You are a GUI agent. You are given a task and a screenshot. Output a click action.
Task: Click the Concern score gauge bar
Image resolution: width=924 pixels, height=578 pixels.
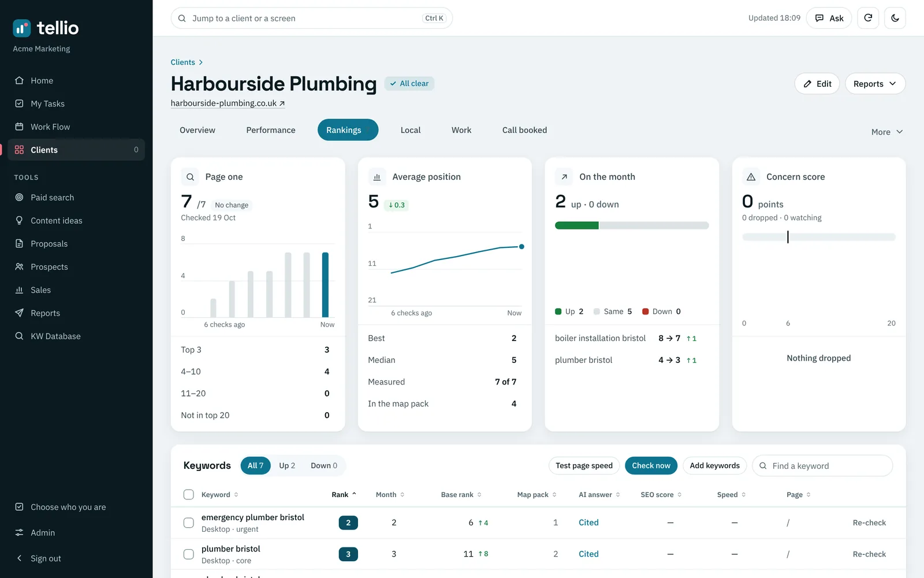[819, 237]
